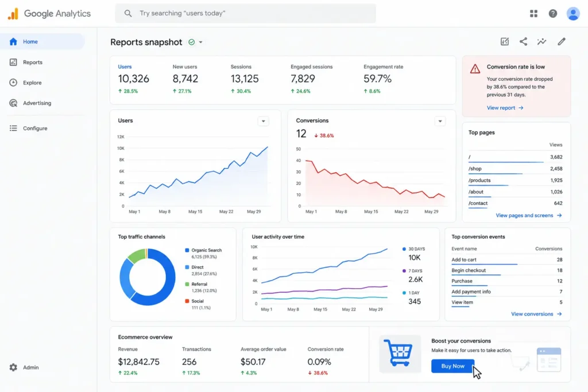Click the insights sparkline icon
Image resolution: width=588 pixels, height=392 pixels.
point(541,41)
